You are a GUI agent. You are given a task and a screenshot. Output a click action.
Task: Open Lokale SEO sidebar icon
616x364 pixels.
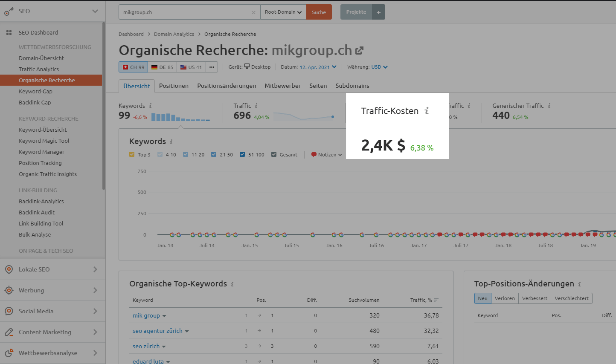[x=9, y=269]
